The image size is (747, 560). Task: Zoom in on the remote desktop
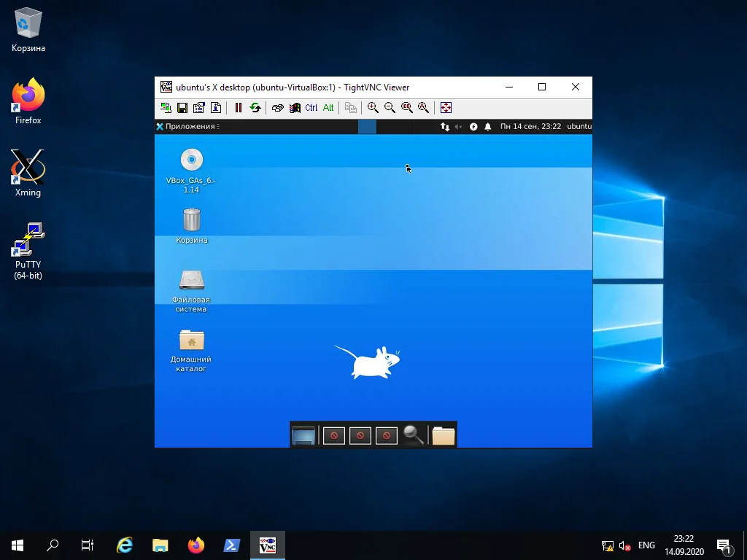click(373, 108)
